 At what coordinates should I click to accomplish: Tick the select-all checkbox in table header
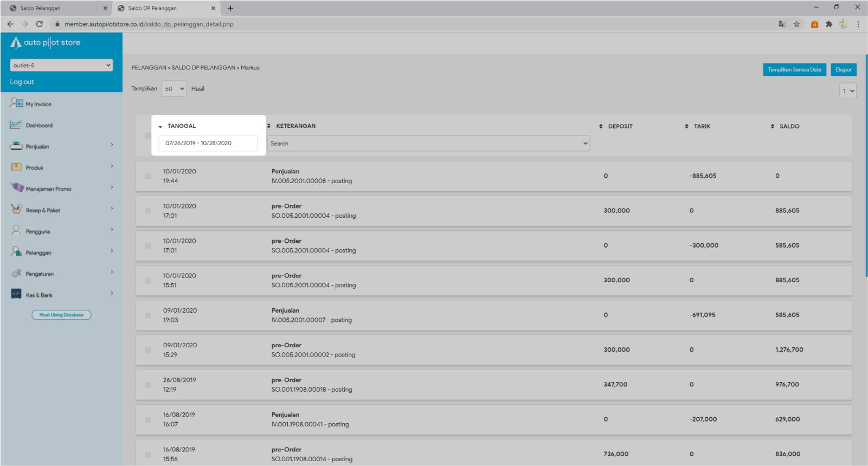point(147,135)
